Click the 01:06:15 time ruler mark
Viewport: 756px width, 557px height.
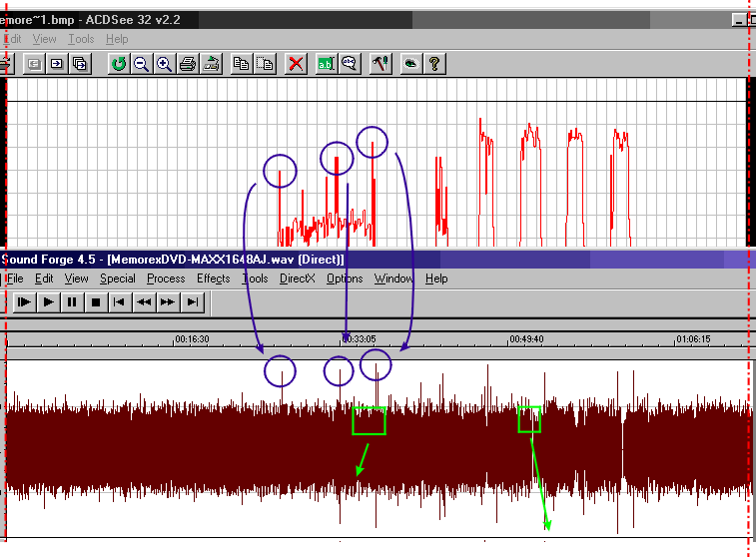[693, 339]
